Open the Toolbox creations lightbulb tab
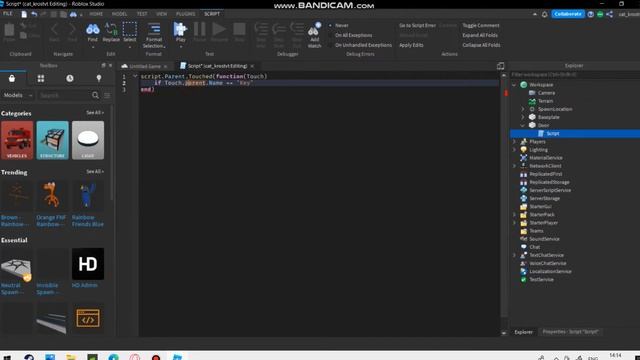 click(x=99, y=78)
